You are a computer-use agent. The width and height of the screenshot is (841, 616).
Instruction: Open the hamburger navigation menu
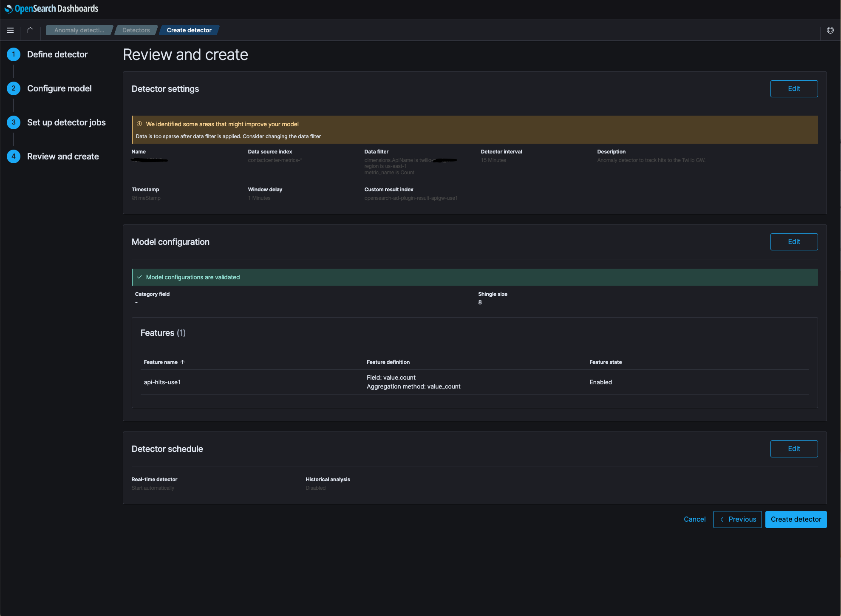point(10,30)
